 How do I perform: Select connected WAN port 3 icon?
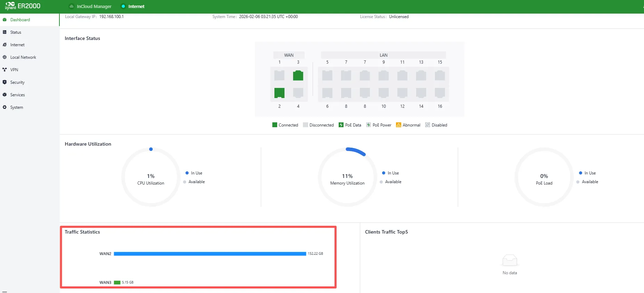(x=298, y=75)
